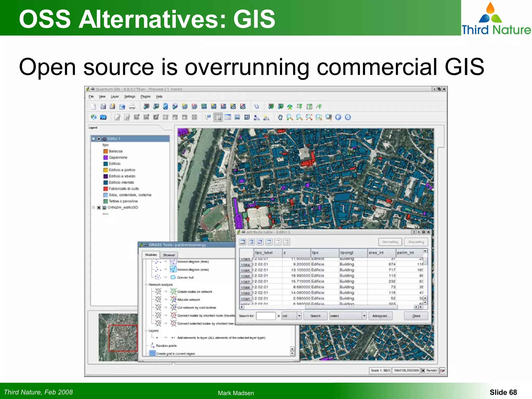Click the Zoom Last blue arrow icon

(x=338, y=117)
